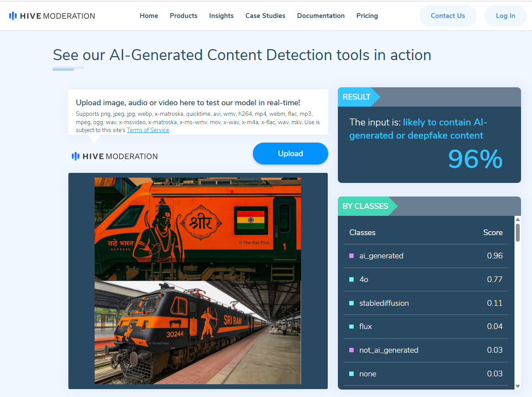Click the RESULT panel header
This screenshot has height=397, width=532.
[x=429, y=97]
